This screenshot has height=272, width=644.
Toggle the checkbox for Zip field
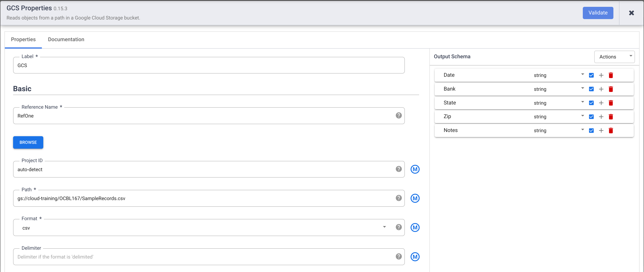[x=590, y=116]
